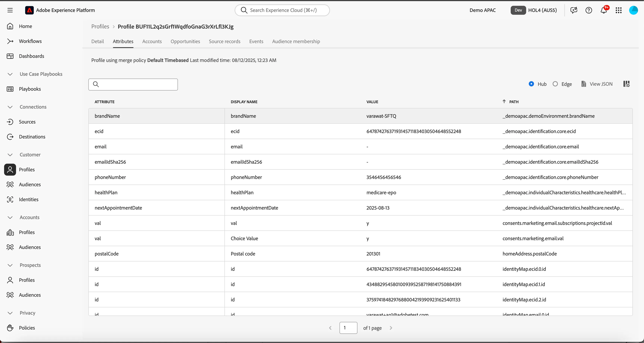Switch to the Audience membership tab
This screenshot has height=343, width=644.
[x=296, y=42]
